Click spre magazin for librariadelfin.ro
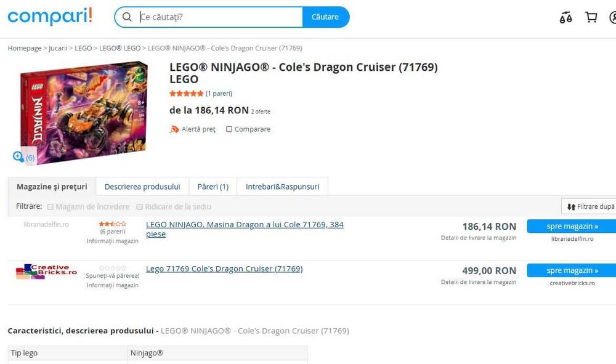Viewport: 616px width, 364px height. click(572, 227)
